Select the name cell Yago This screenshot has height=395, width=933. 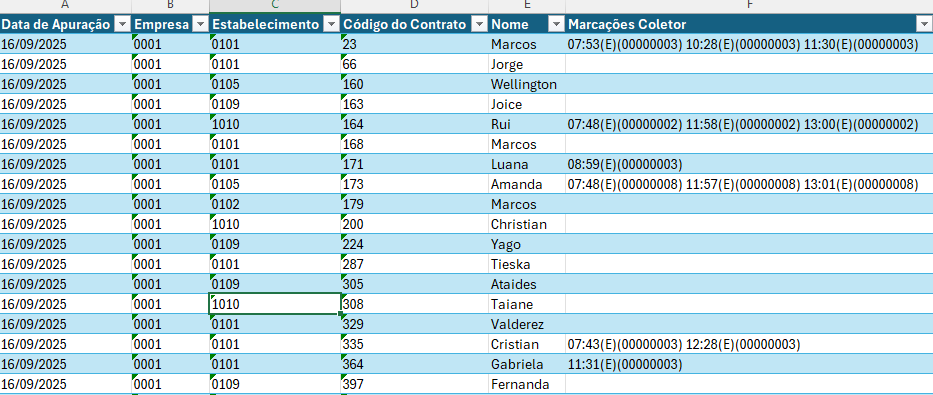[x=527, y=244]
